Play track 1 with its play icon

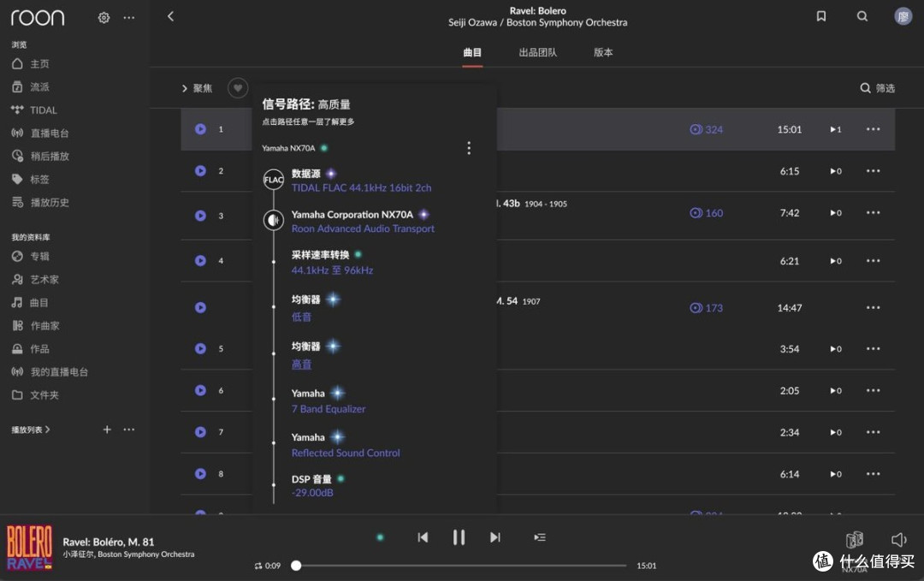[x=200, y=129]
